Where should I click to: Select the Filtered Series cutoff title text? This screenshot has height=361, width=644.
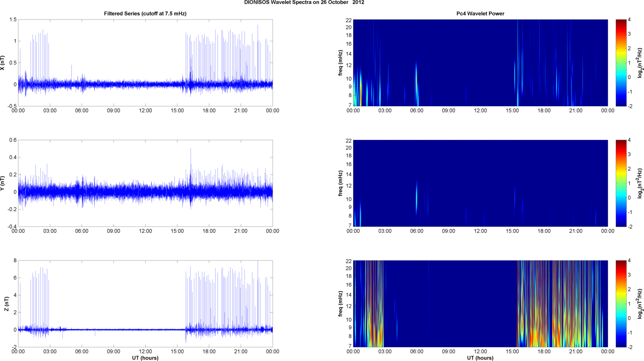[145, 14]
